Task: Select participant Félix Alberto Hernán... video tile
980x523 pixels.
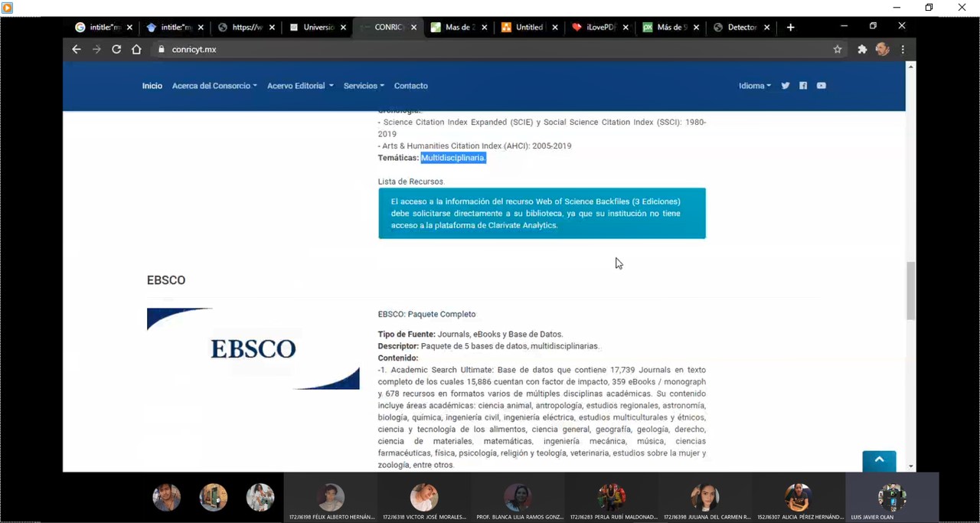Action: [x=332, y=498]
